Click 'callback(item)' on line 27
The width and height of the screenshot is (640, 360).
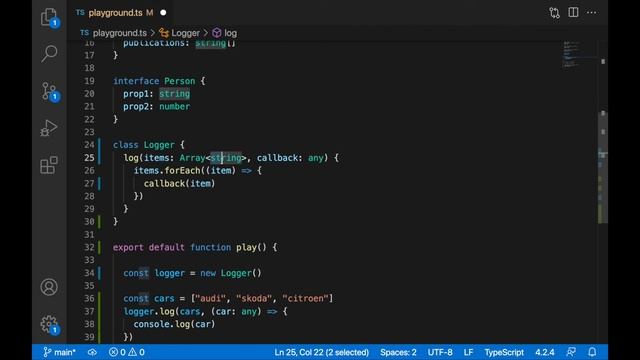tap(179, 184)
